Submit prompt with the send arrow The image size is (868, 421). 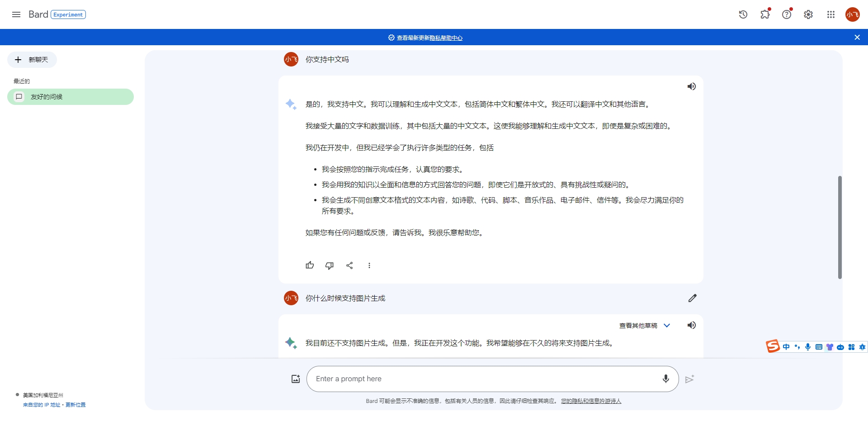pos(689,379)
